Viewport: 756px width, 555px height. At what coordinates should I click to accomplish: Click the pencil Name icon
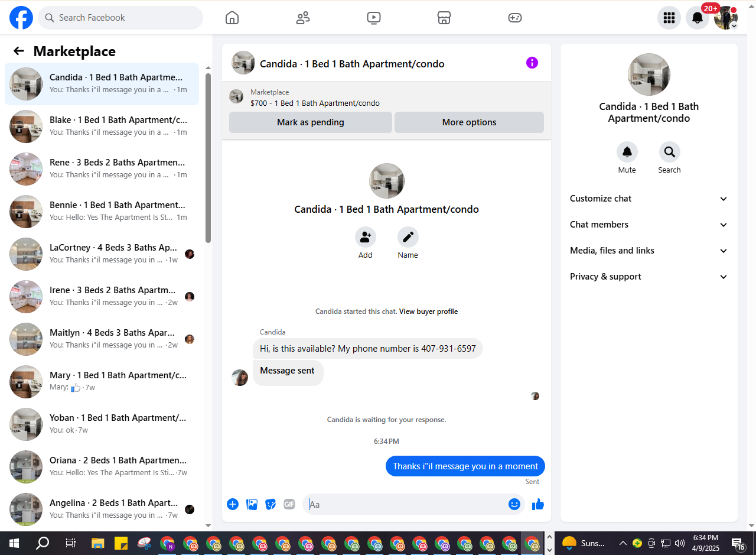(408, 237)
